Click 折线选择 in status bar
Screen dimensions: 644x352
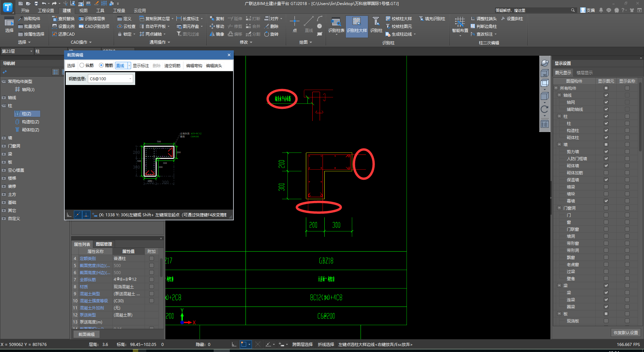[x=326, y=345]
